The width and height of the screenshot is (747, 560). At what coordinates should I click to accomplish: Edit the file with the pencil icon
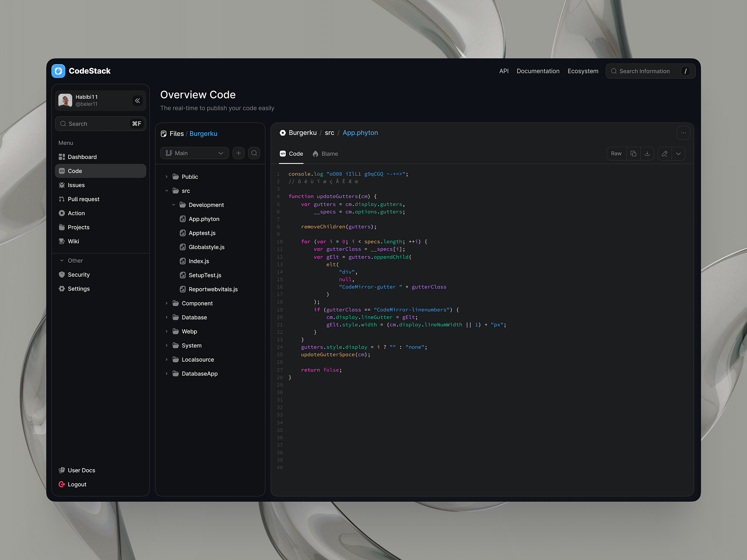click(664, 153)
